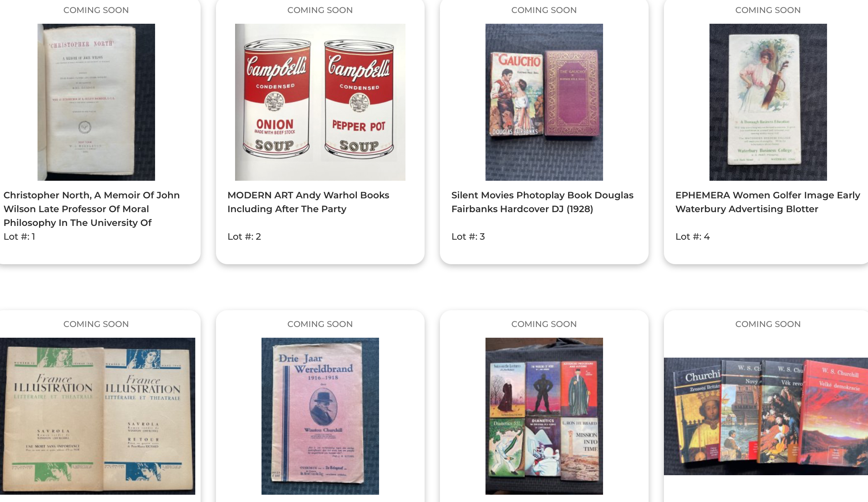Screen dimensions: 868x502
Task: Open the woman golfer blotter image
Action: [768, 102]
